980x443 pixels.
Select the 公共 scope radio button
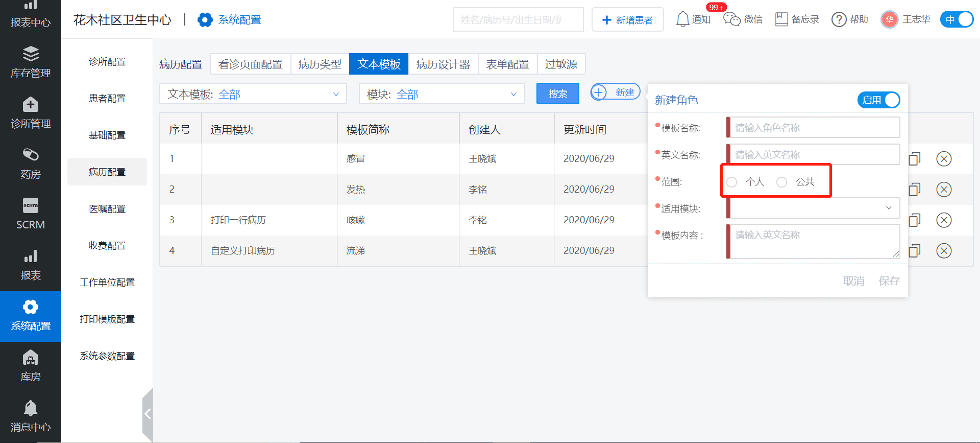782,182
